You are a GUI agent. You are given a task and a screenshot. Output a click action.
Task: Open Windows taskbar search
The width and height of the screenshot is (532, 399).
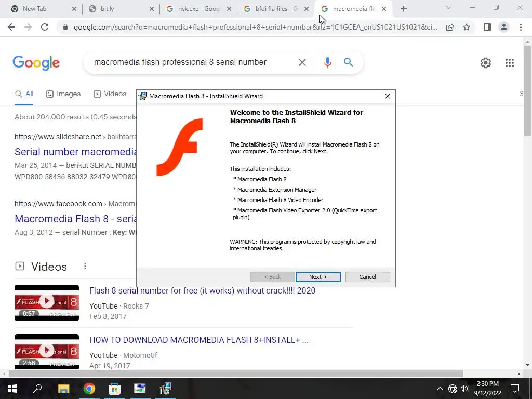(x=37, y=389)
